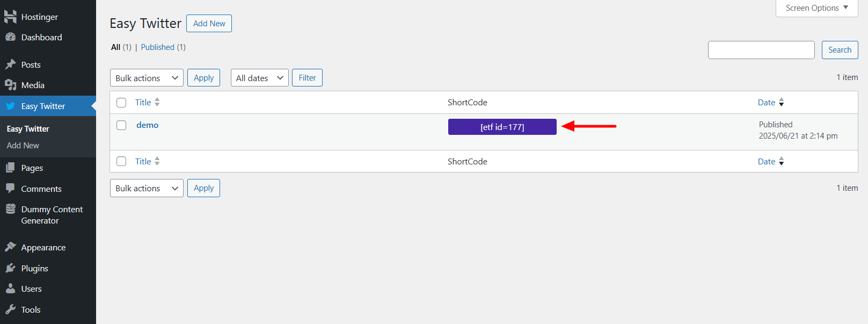Click the Comments speech bubble icon
The image size is (868, 324).
click(11, 189)
